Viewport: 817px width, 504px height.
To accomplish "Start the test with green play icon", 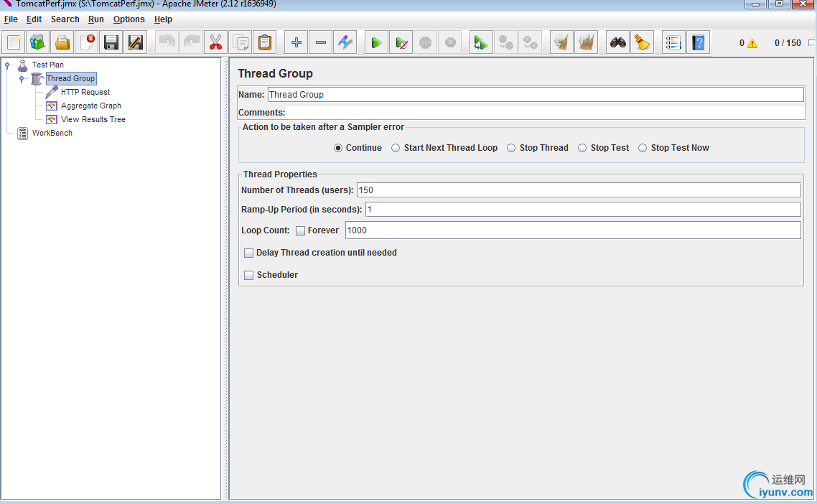I will tap(376, 42).
